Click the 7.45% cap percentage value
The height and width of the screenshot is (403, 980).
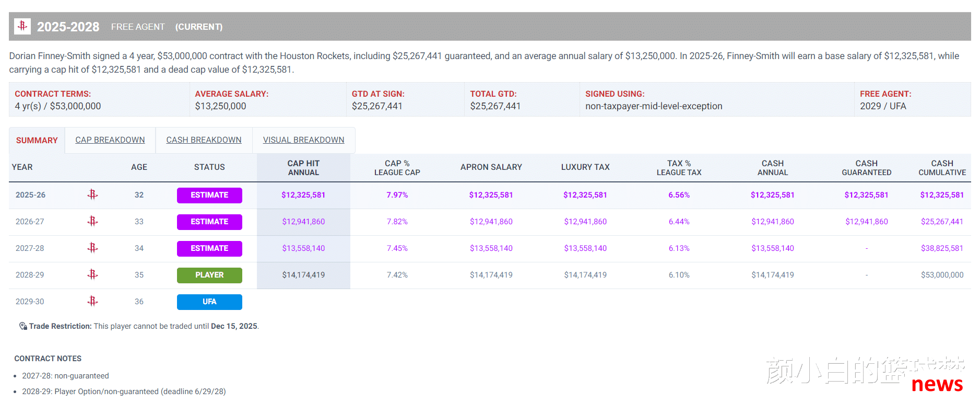pyautogui.click(x=397, y=248)
